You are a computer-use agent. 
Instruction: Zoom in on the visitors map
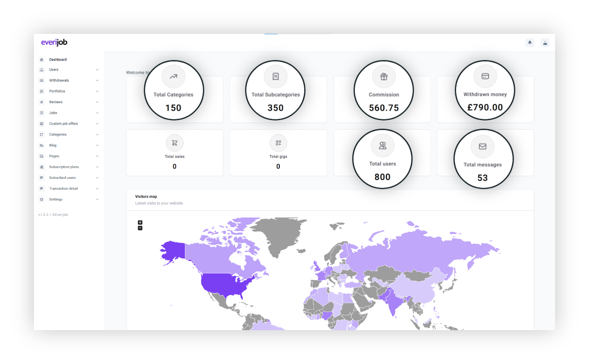point(140,222)
